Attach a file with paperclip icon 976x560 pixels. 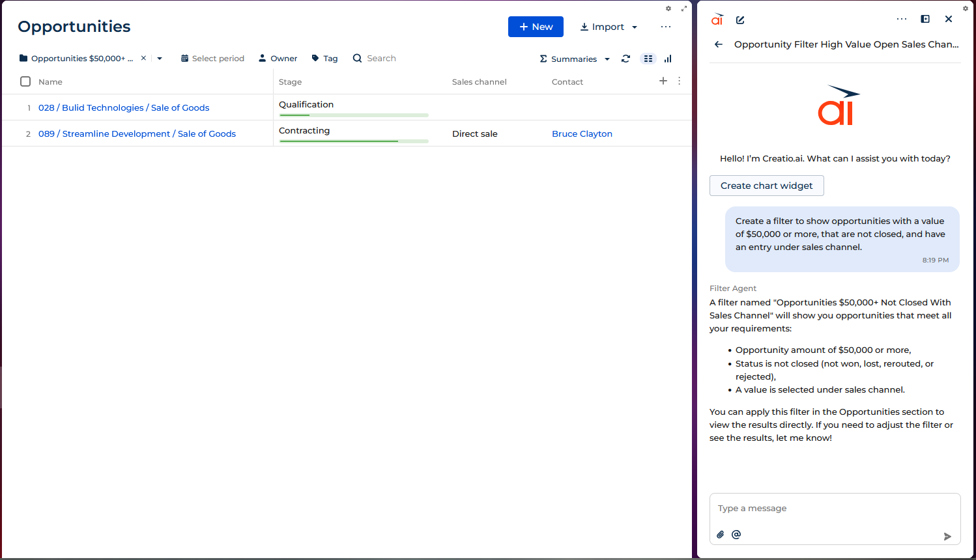pos(721,535)
